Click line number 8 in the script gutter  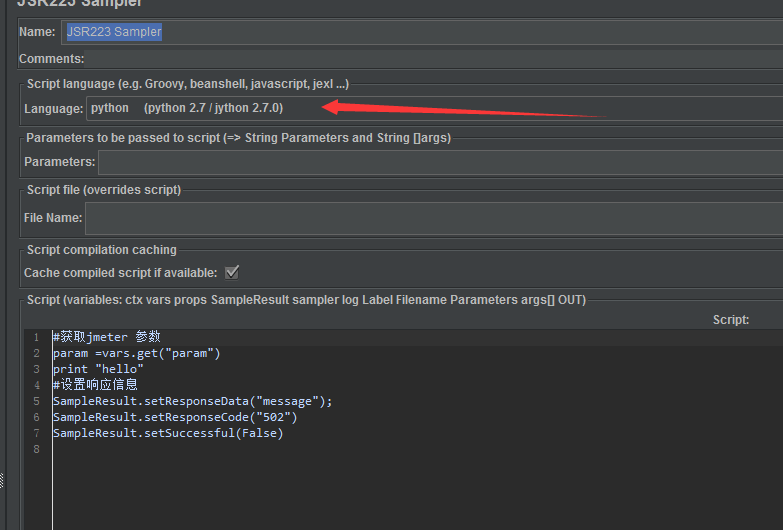click(x=36, y=449)
